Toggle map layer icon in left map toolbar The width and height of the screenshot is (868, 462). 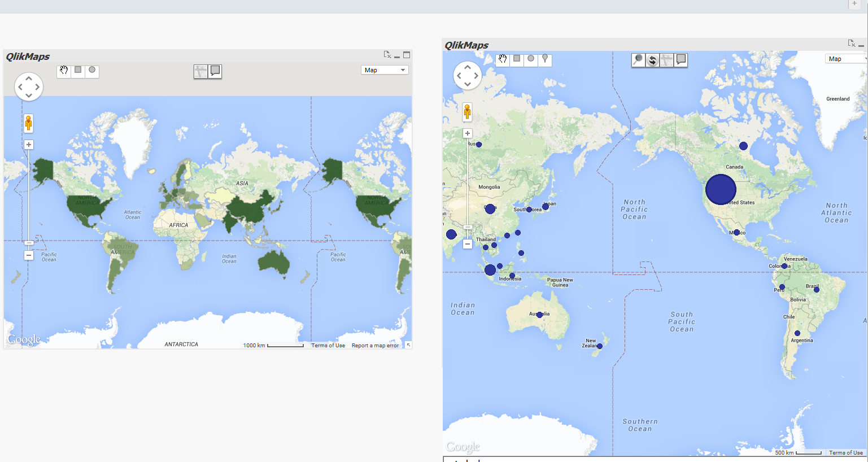point(200,71)
